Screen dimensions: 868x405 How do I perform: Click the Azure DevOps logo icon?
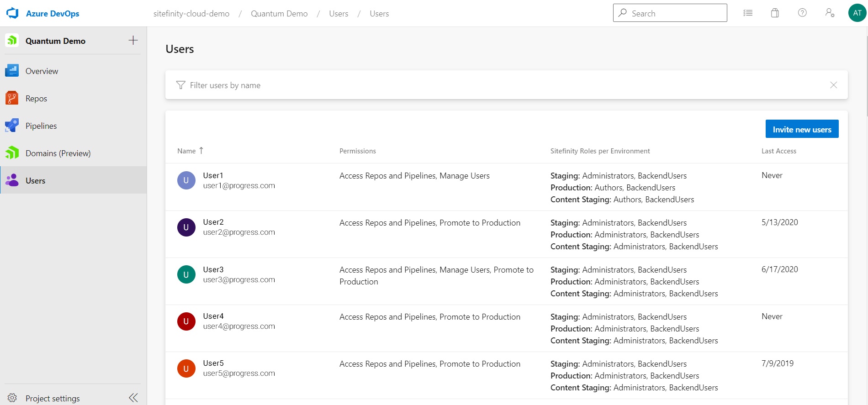click(12, 13)
